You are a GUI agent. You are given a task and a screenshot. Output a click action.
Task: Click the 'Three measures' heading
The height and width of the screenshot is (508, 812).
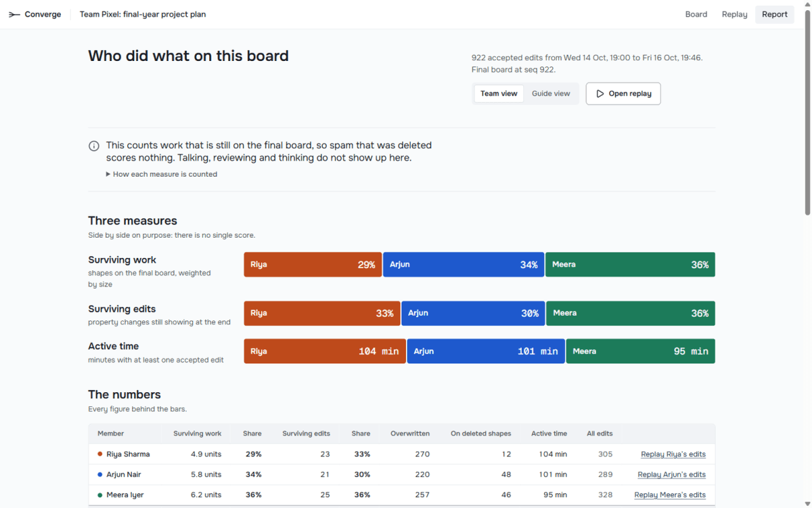pyautogui.click(x=133, y=221)
